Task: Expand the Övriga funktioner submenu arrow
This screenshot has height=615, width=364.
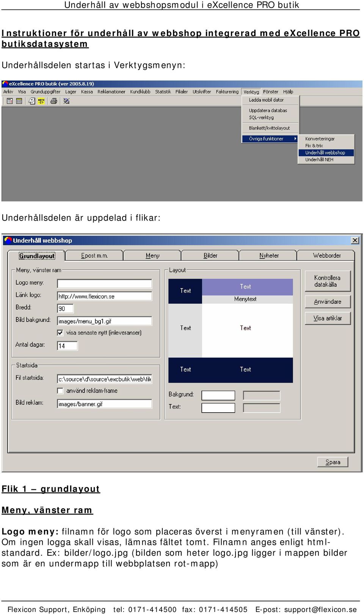Action: coord(295,139)
